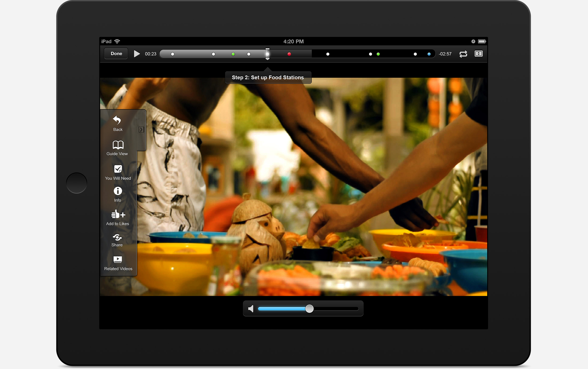Viewport: 588px width, 369px height.
Task: Click the playhead on the scrubber bar
Action: 267,54
